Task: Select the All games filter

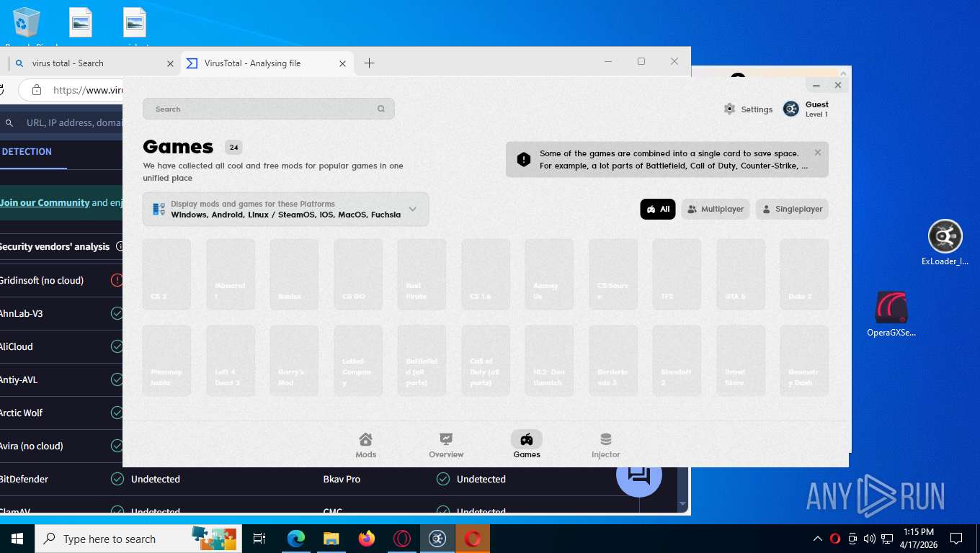Action: [658, 209]
